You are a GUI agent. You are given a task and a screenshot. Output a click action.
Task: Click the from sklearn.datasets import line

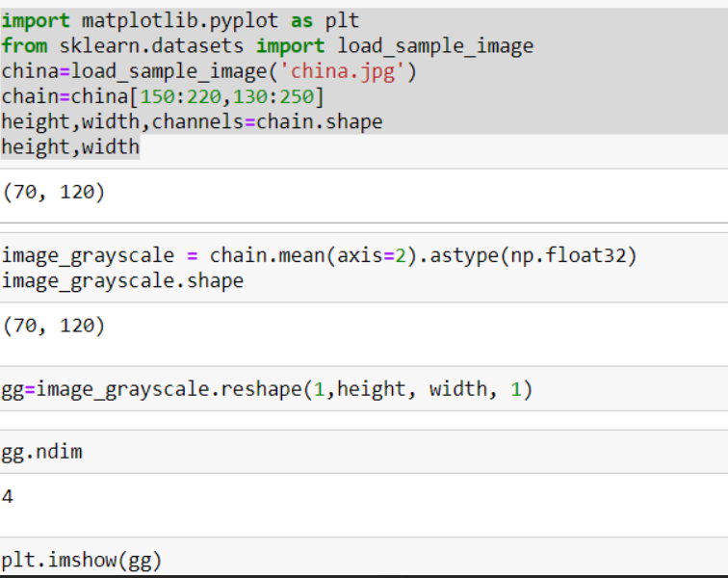point(267,45)
